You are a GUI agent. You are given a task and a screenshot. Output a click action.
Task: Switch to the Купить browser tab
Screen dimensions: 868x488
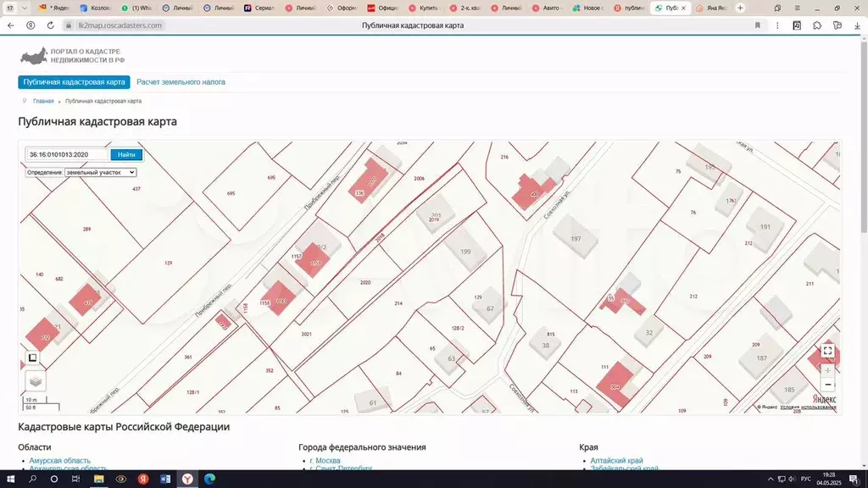[x=424, y=8]
